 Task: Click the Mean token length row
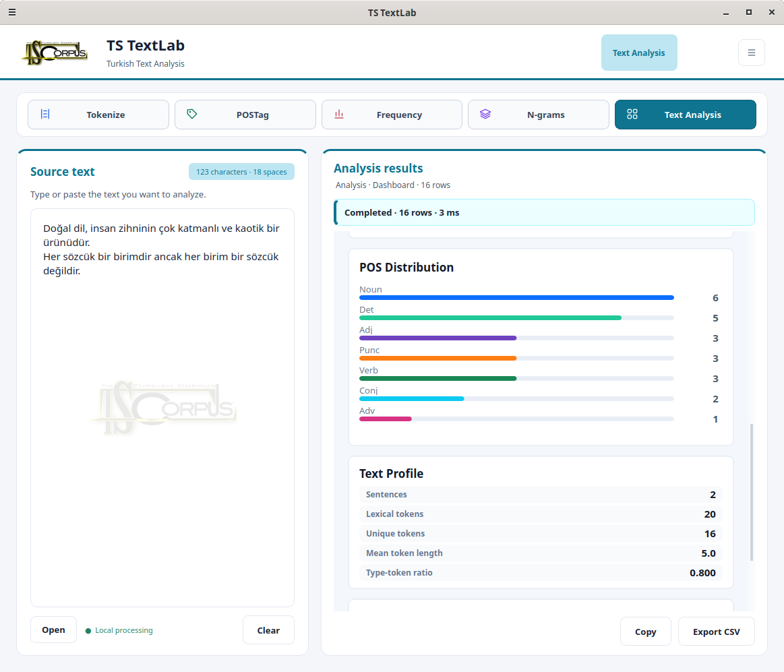(x=541, y=553)
